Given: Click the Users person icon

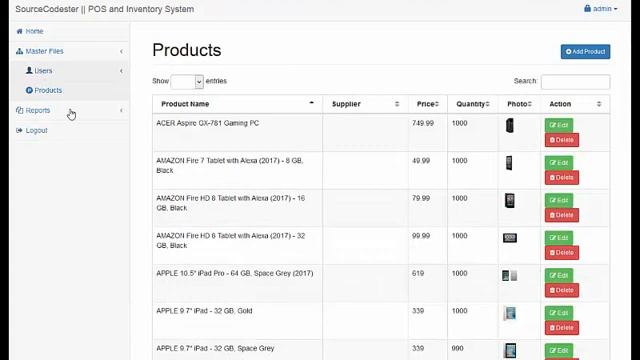Looking at the screenshot, I should pyautogui.click(x=29, y=70).
